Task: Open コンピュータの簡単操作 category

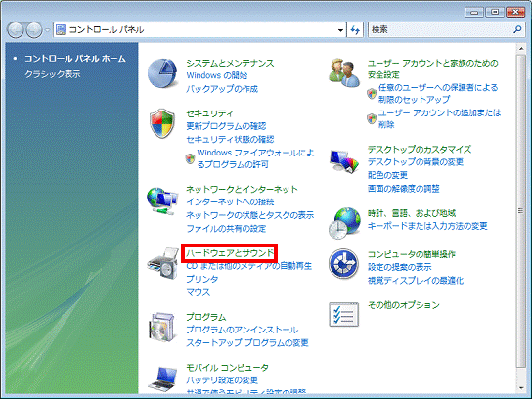Action: pyautogui.click(x=412, y=254)
